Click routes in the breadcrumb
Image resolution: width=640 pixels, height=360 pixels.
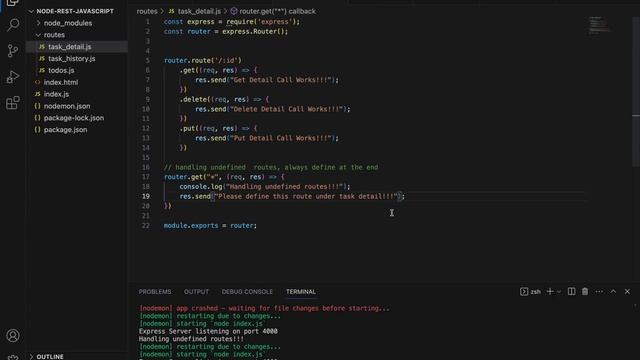147,11
